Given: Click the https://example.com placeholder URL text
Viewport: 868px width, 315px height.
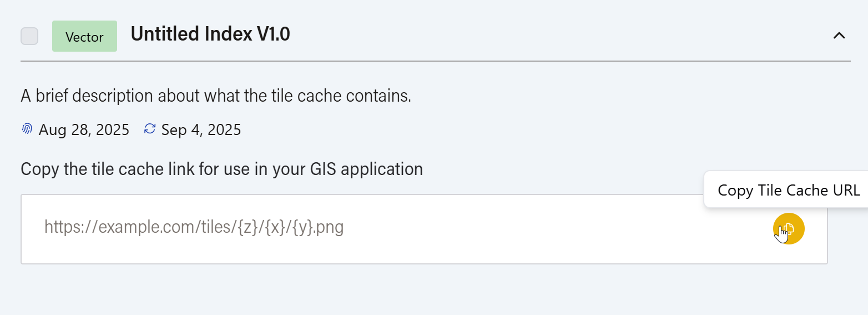Looking at the screenshot, I should click(194, 227).
